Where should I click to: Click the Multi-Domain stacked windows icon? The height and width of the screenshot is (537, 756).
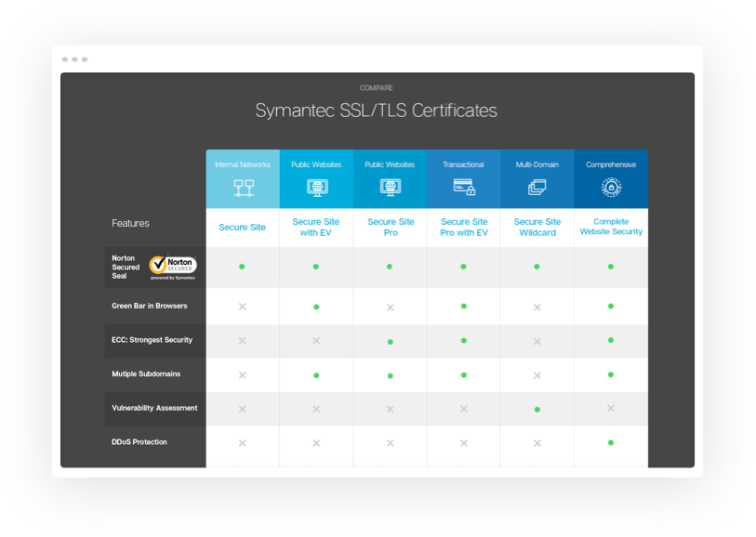point(537,187)
